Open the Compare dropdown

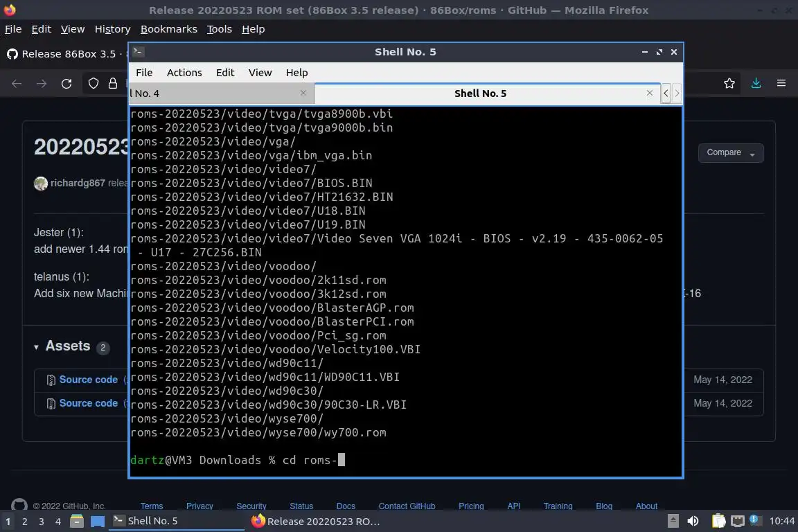[731, 152]
